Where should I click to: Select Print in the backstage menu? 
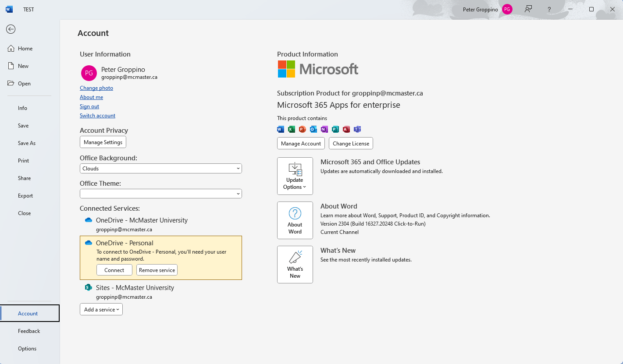pyautogui.click(x=30, y=161)
